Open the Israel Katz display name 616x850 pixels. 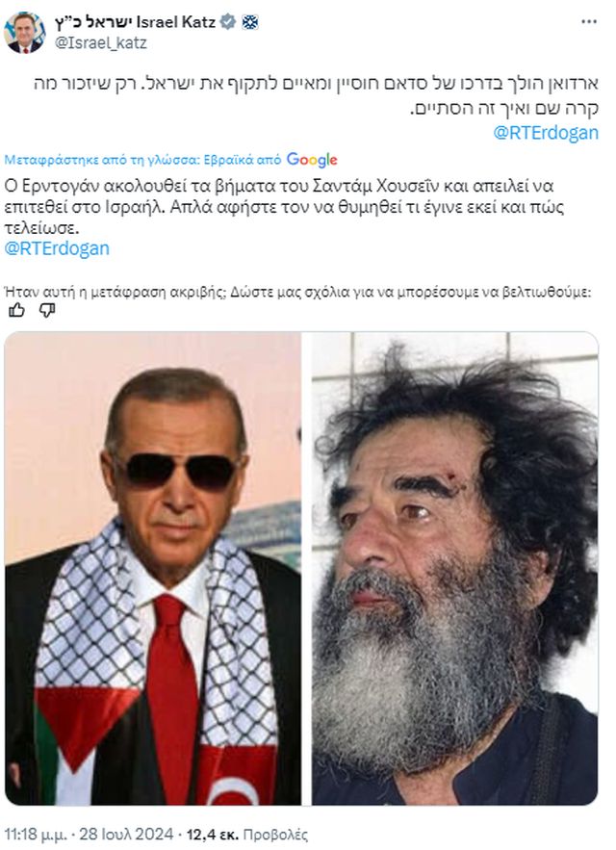(135, 22)
